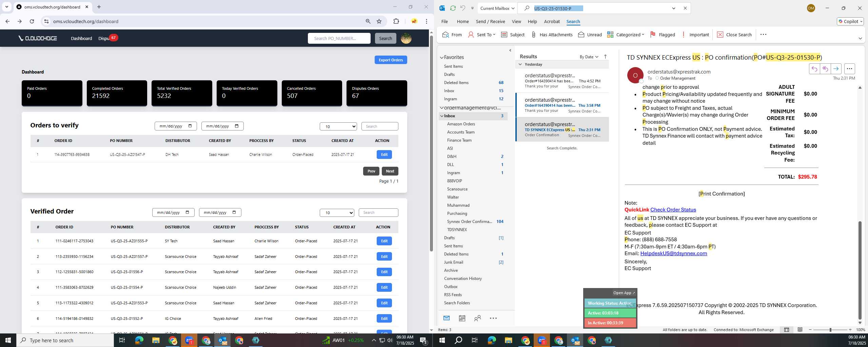This screenshot has width=868, height=347.
Task: Open Task View on the left taskbar
Action: (122, 340)
